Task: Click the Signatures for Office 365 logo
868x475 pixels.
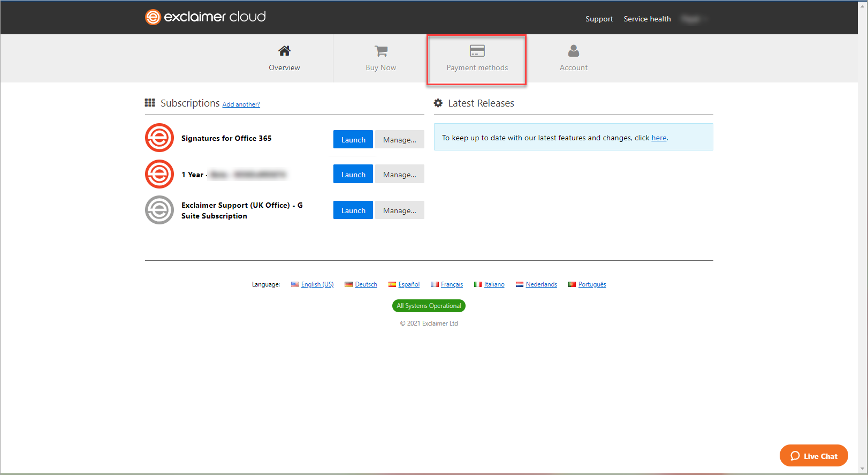Action: point(159,138)
